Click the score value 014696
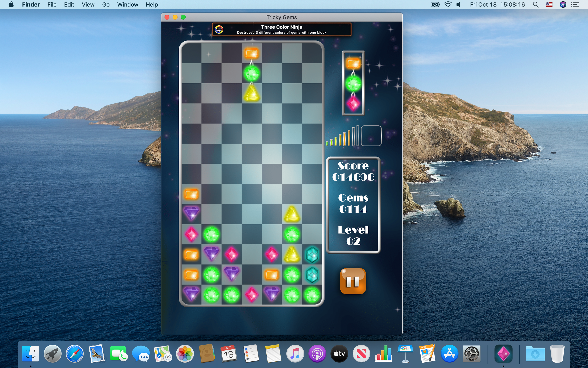The image size is (588, 368). coord(353,177)
